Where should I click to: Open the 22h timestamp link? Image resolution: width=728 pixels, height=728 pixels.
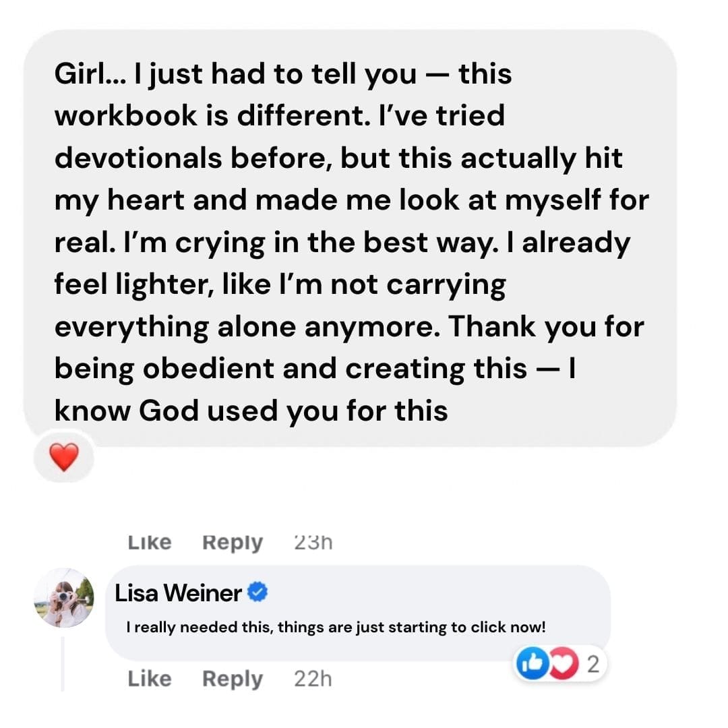pos(313,679)
